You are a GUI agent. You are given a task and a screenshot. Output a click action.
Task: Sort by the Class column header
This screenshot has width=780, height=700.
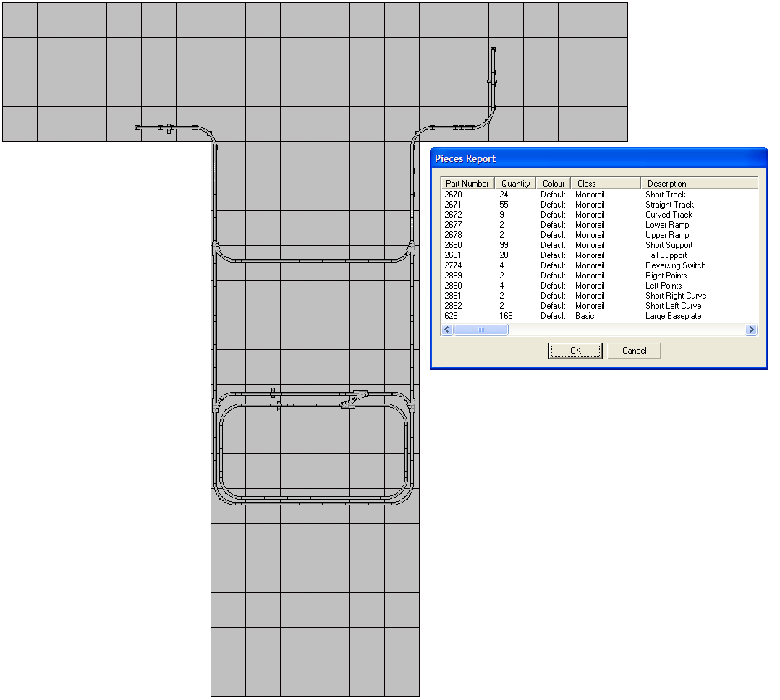[606, 184]
